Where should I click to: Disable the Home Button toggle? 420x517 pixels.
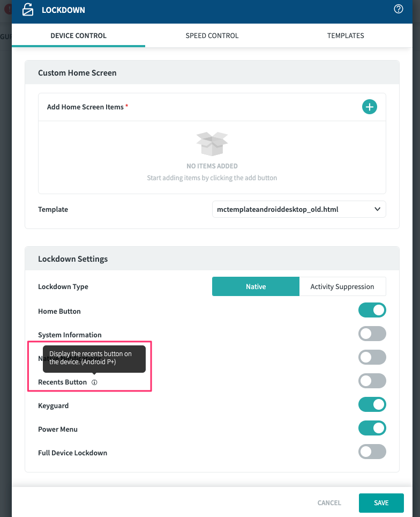tap(372, 311)
